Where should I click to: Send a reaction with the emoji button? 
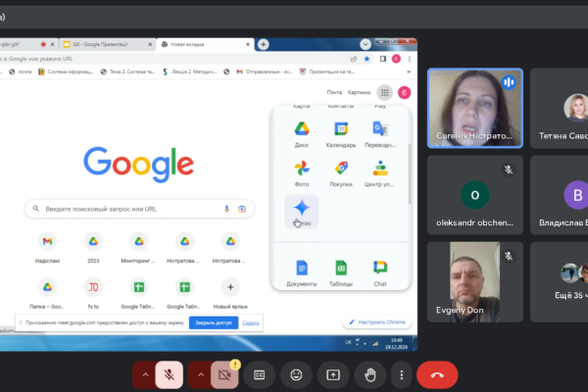click(x=296, y=374)
